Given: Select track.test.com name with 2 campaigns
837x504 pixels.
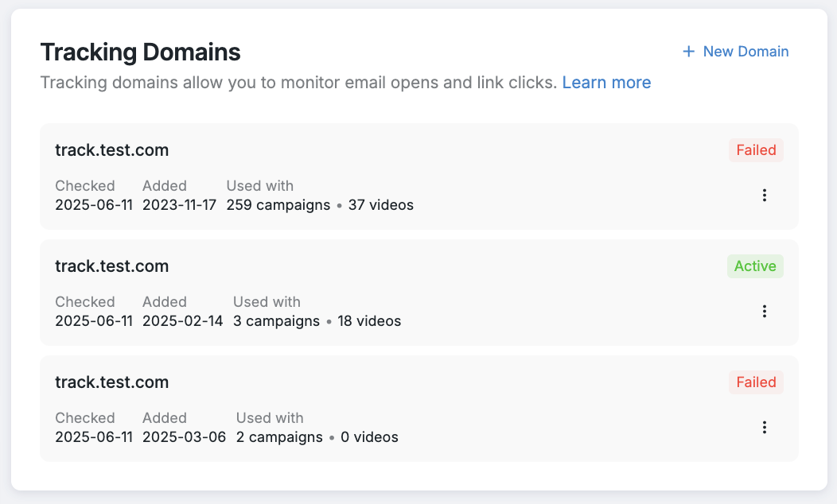Looking at the screenshot, I should tap(111, 382).
